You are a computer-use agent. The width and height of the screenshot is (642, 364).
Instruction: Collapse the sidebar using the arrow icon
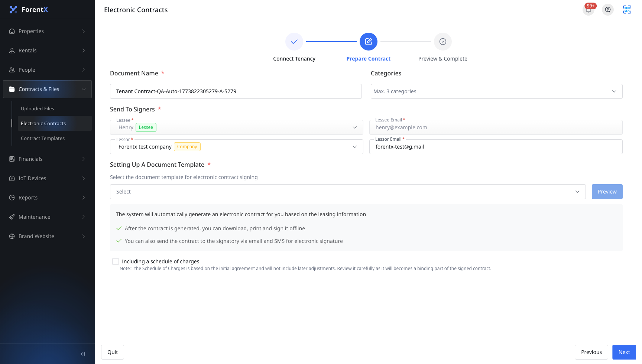[83, 354]
